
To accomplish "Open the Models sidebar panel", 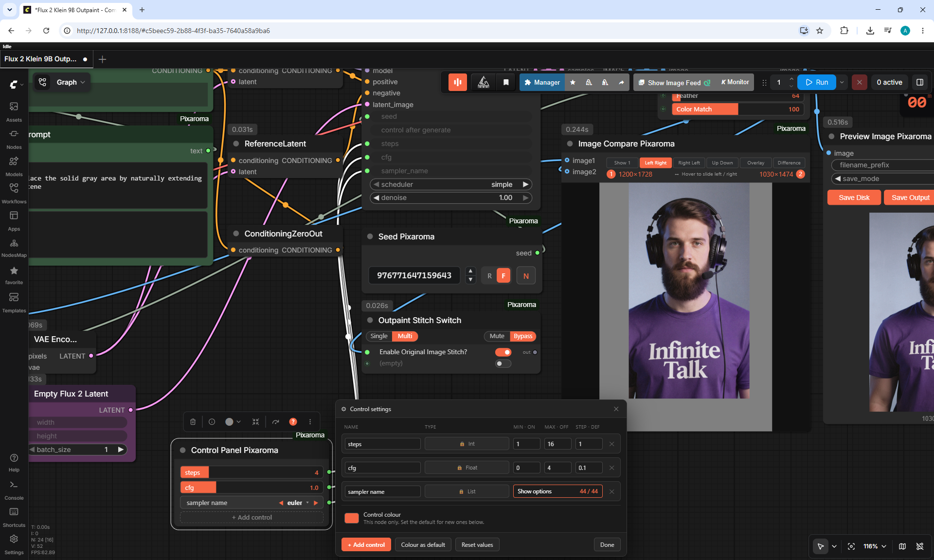I will pos(14,166).
